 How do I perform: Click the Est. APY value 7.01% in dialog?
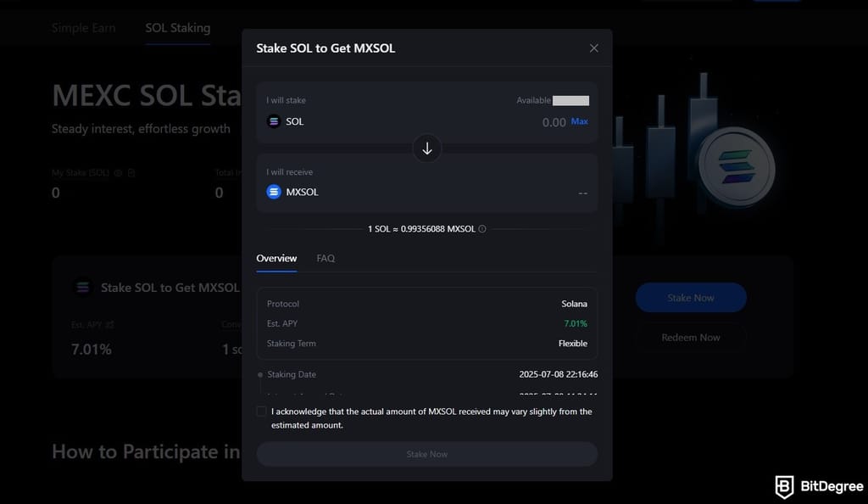(576, 323)
